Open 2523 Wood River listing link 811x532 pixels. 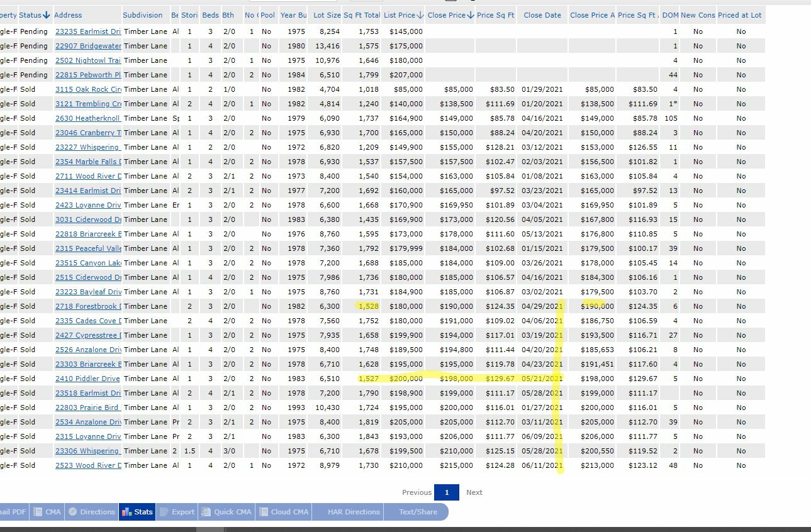[x=88, y=465]
